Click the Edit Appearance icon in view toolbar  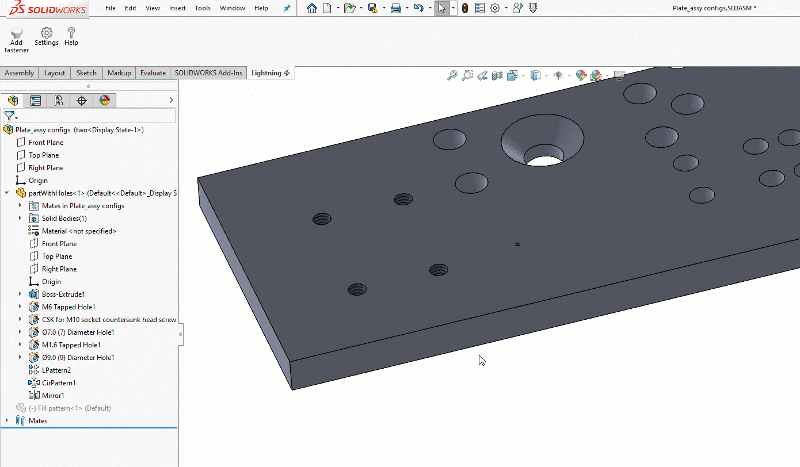point(581,74)
